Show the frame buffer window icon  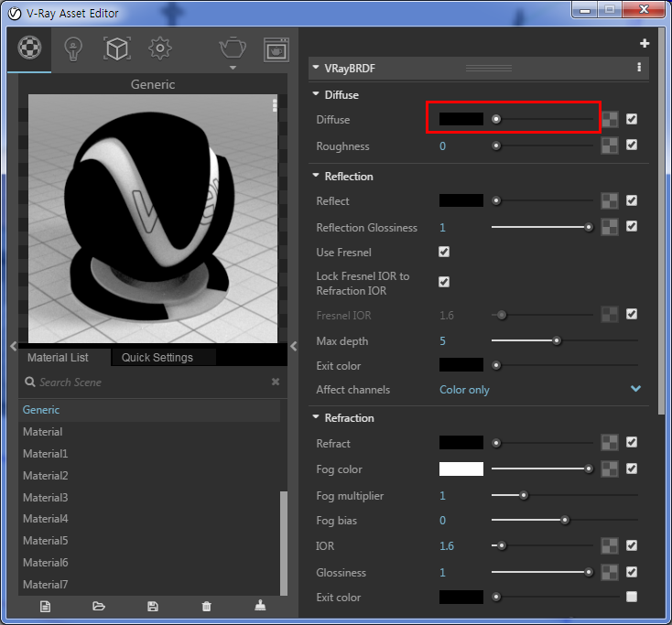click(x=276, y=50)
